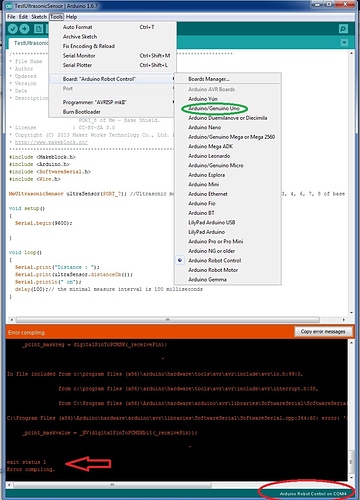Viewport: 360px width, 500px height.
Task: Select Arduino Gemma board
Action: pos(228,279)
